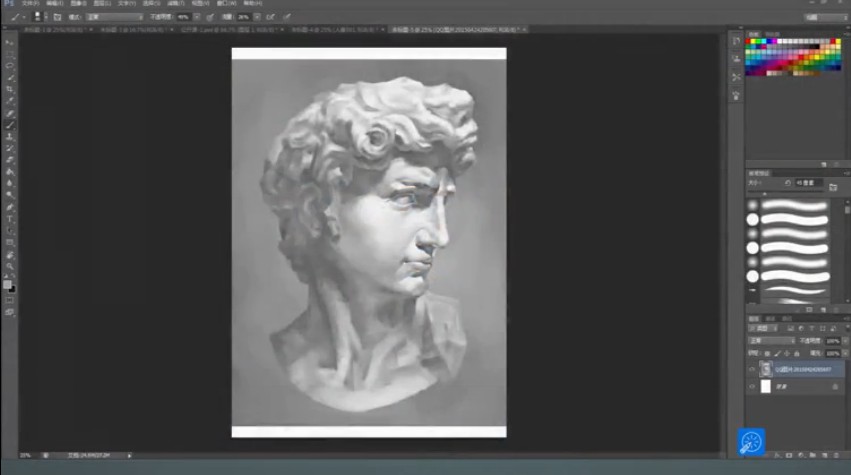Select the Type tool
The width and height of the screenshot is (851, 475).
click(x=10, y=219)
